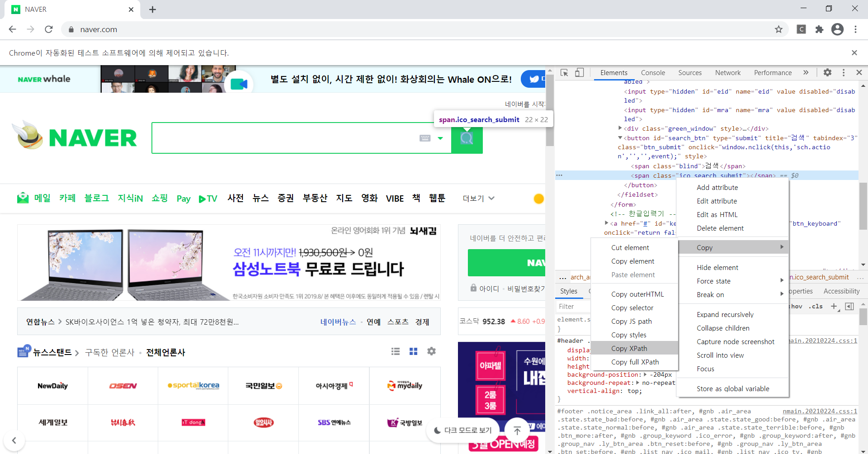This screenshot has width=868, height=454.
Task: Open the 카페 link
Action: pos(67,198)
